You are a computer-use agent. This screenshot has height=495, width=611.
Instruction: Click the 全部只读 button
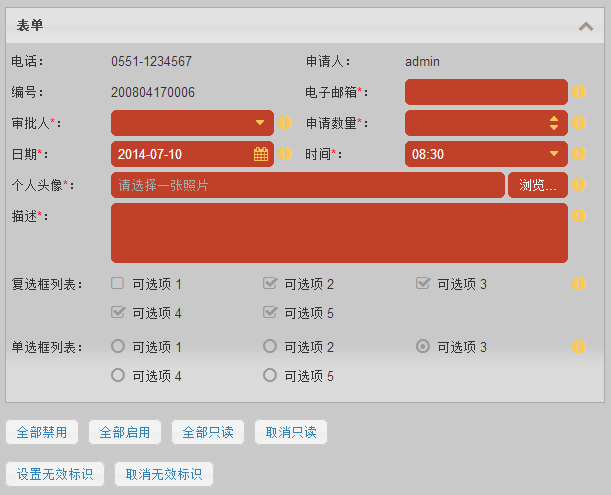(x=208, y=432)
